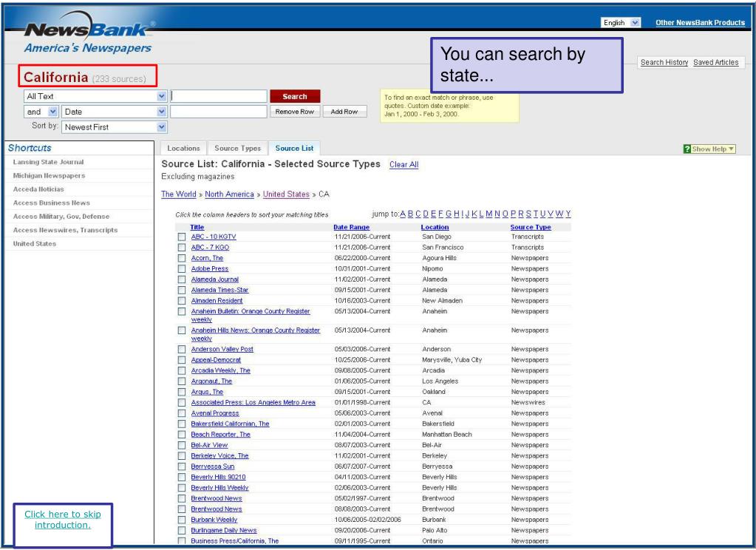Image resolution: width=756 pixels, height=550 pixels.
Task: Click the second row search input field
Action: point(219,112)
